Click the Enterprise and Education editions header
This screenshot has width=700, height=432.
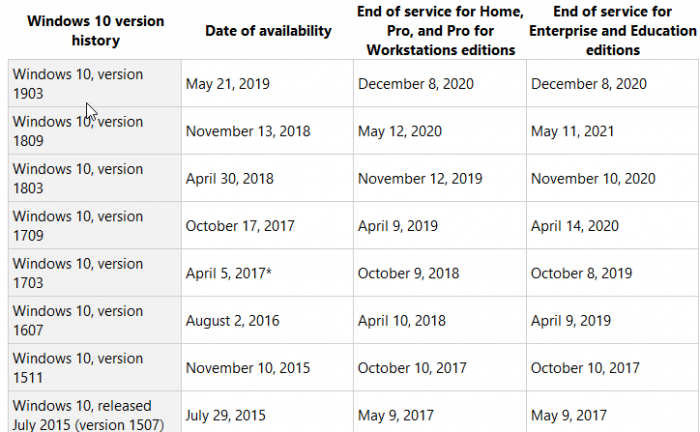click(612, 30)
